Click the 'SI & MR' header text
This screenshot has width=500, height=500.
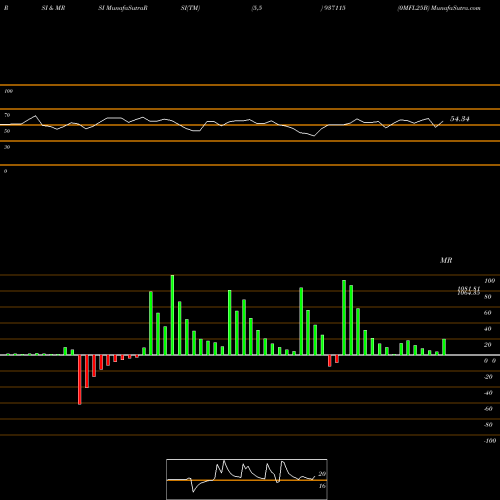pyautogui.click(x=53, y=8)
